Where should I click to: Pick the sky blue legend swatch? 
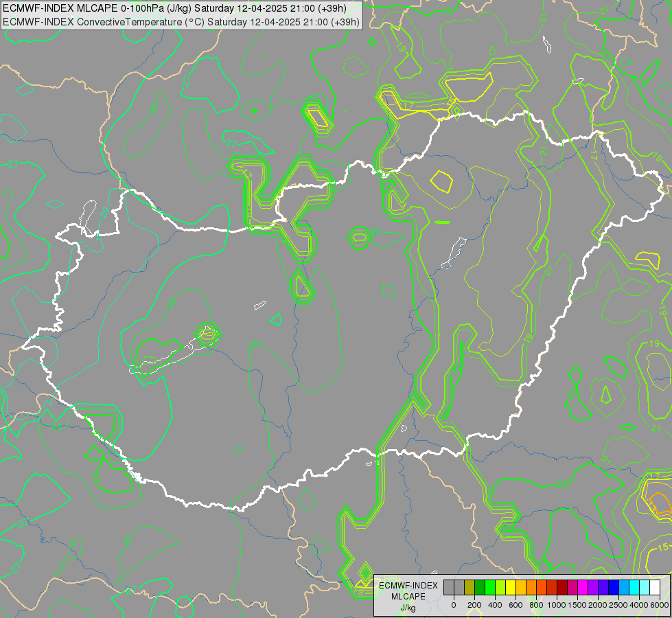coord(625,588)
